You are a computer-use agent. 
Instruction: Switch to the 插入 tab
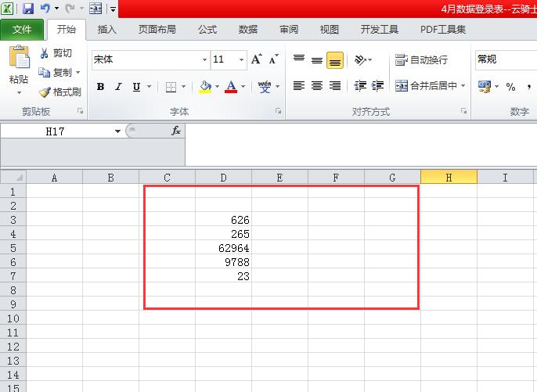tap(106, 30)
